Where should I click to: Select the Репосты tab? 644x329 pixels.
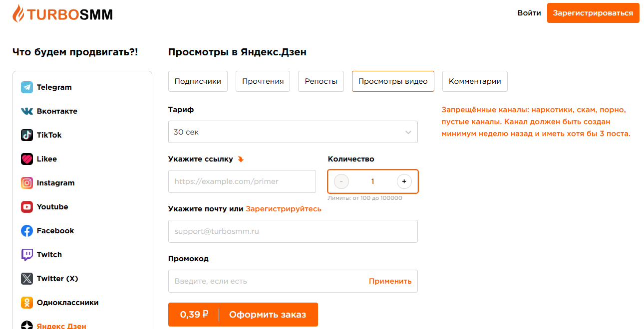point(321,81)
